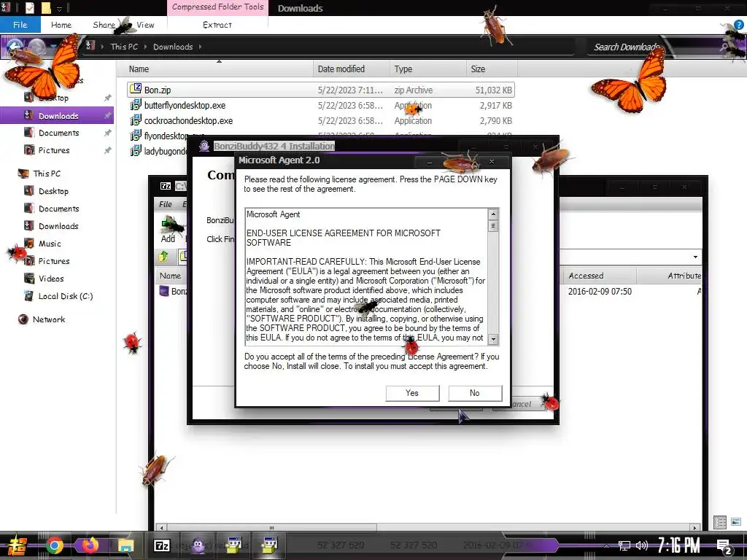Viewport: 747px width, 560px height.
Task: Open the Videos folder in sidebar
Action: (x=51, y=279)
